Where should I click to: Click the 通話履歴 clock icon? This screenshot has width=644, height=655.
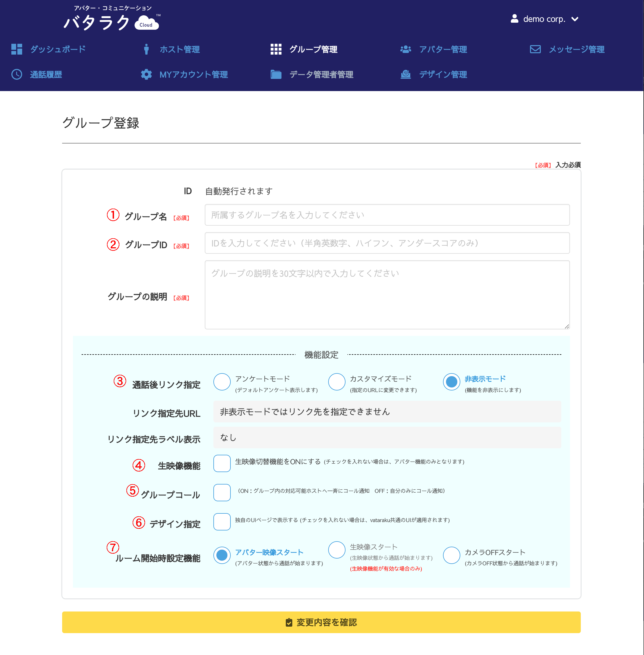16,74
